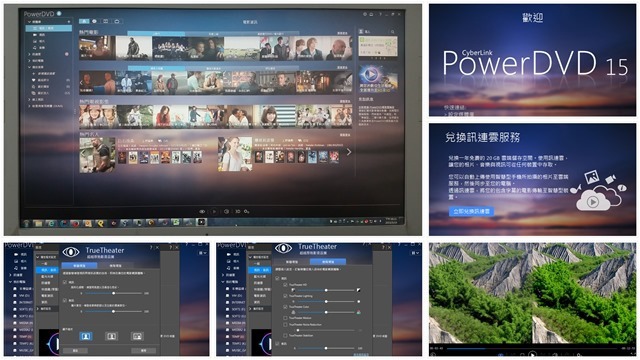Open first thumbnail in 熱門電影 row
Viewport: 640px width, 360px height.
click(97, 48)
